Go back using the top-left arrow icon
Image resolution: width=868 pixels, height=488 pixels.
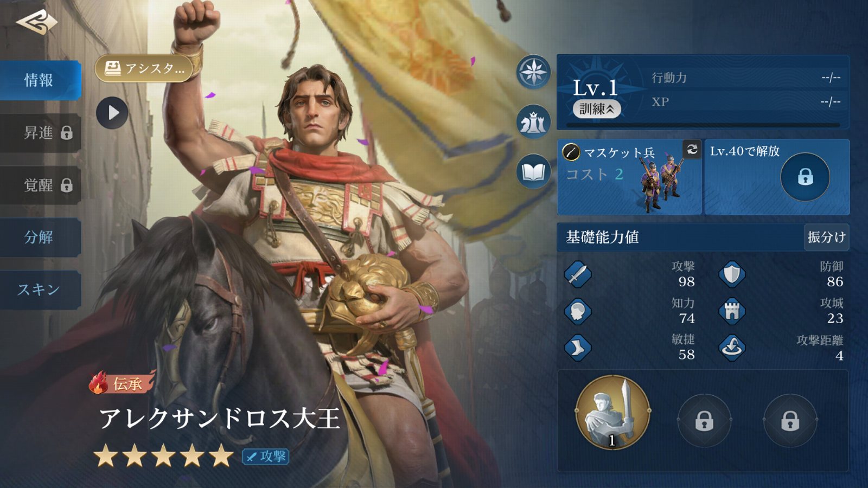click(37, 23)
